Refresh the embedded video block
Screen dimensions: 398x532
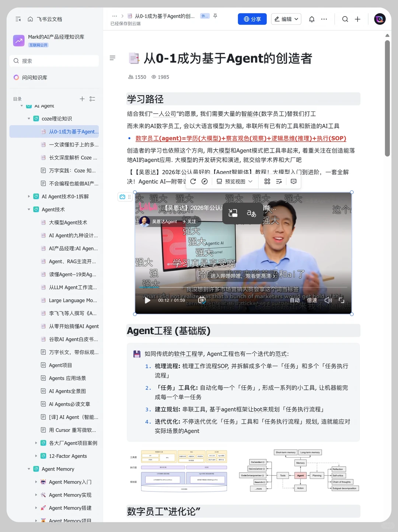[x=193, y=181]
